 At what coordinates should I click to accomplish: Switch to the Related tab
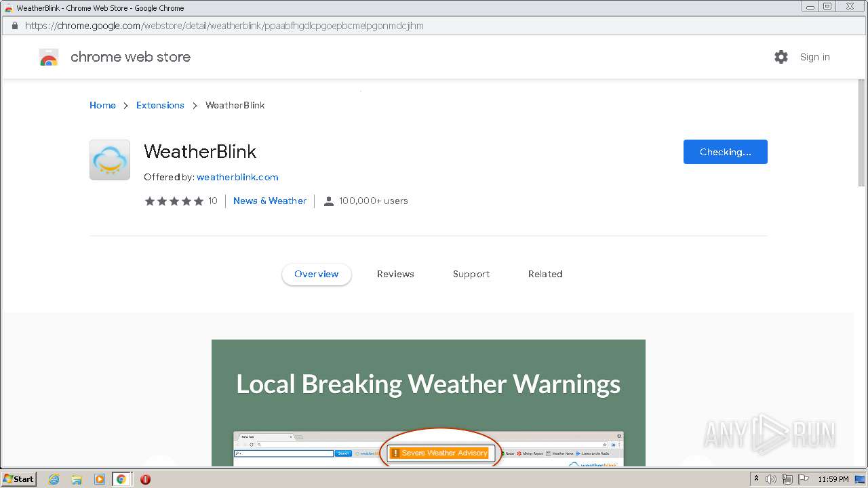point(545,274)
